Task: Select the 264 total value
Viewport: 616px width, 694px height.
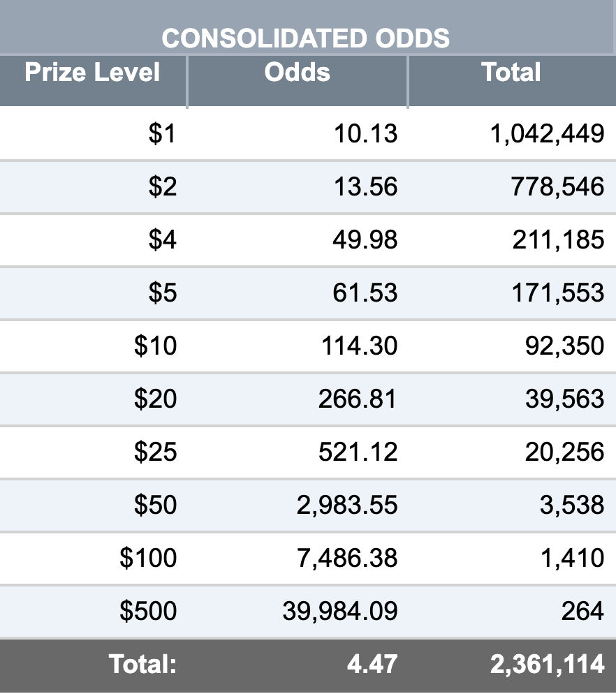Action: (582, 611)
